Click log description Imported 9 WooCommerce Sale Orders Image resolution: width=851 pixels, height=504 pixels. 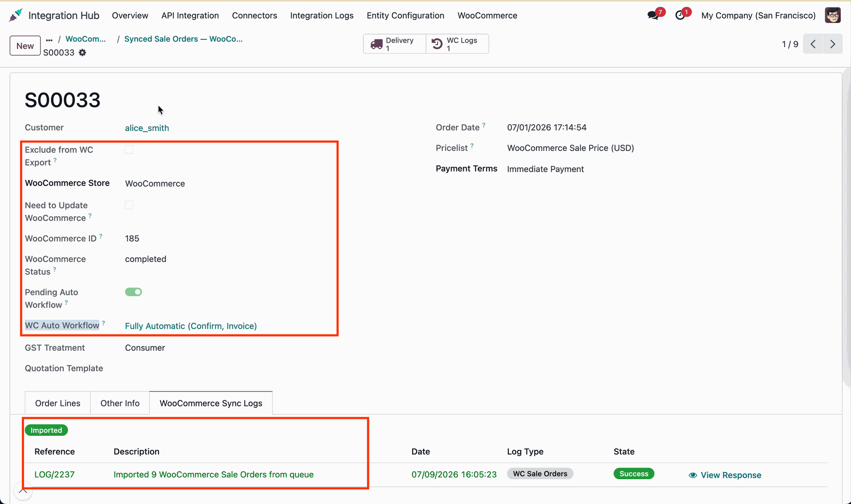(213, 474)
